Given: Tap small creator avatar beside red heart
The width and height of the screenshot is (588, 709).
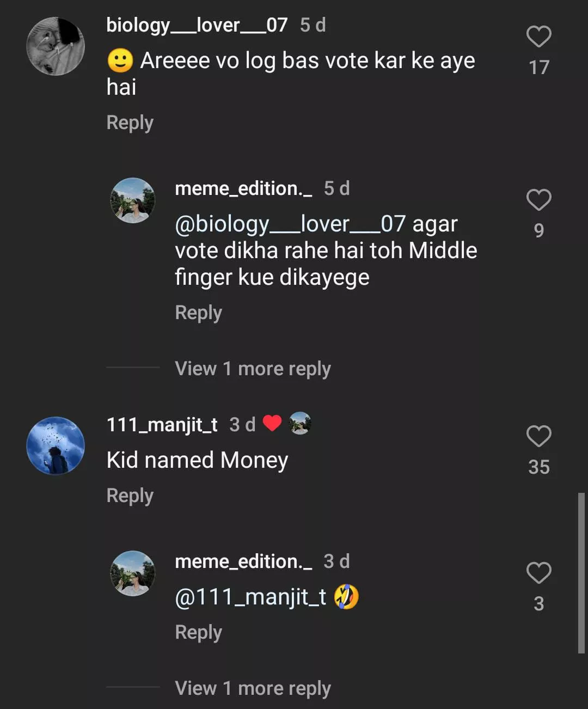Looking at the screenshot, I should [300, 423].
